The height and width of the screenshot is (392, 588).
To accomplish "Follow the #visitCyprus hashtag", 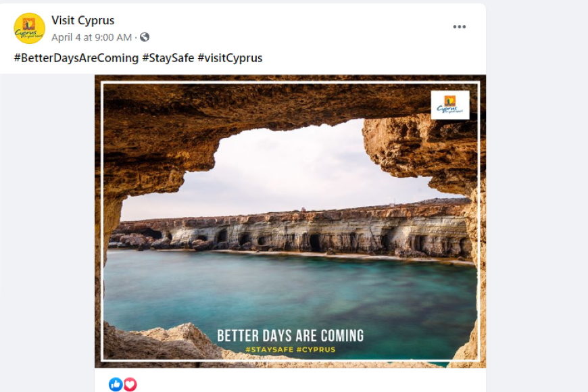I will pyautogui.click(x=230, y=57).
